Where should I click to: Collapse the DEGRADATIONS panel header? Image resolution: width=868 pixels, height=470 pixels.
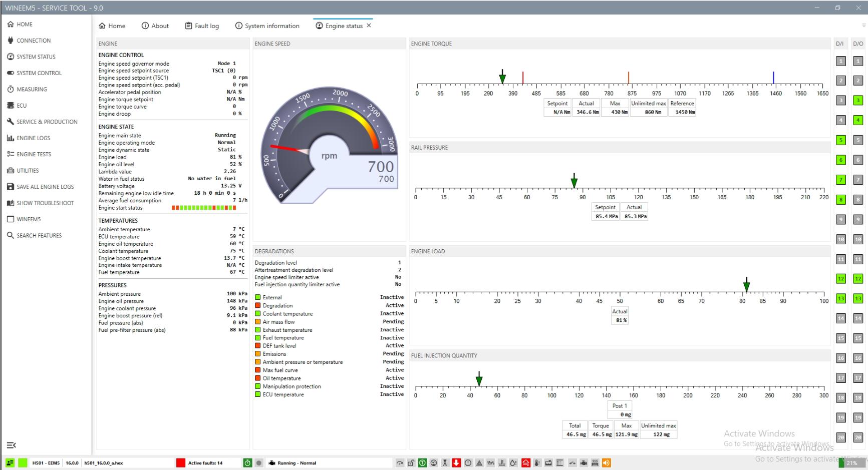(x=329, y=251)
